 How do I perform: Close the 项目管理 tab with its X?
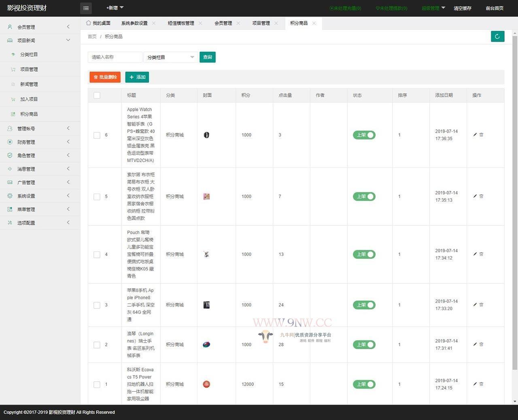coord(276,23)
